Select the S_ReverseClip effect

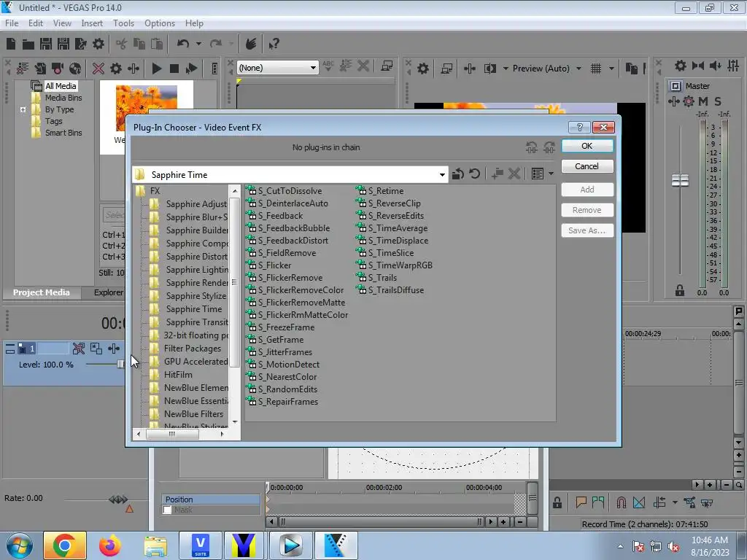[389, 203]
